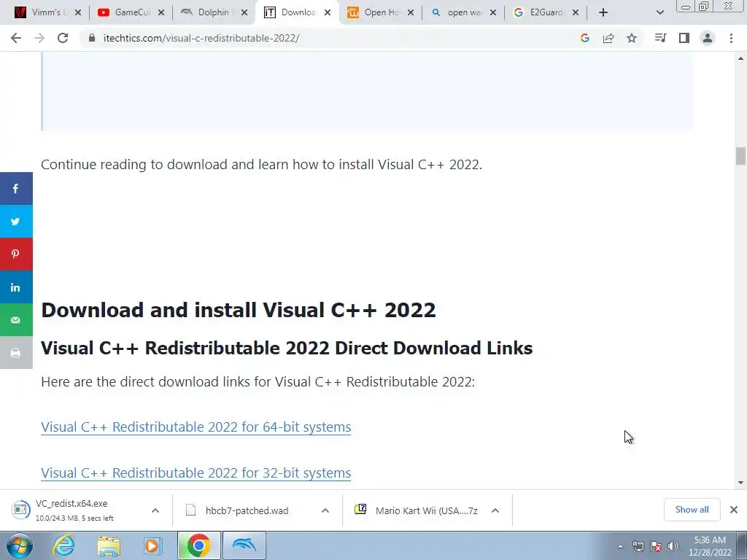Pin article on Pinterest

tap(16, 254)
